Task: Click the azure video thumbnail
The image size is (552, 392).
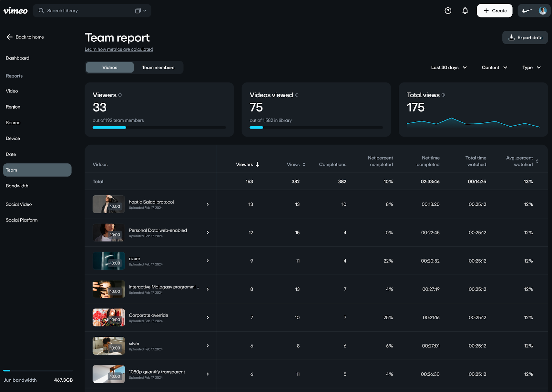Action: (x=108, y=261)
